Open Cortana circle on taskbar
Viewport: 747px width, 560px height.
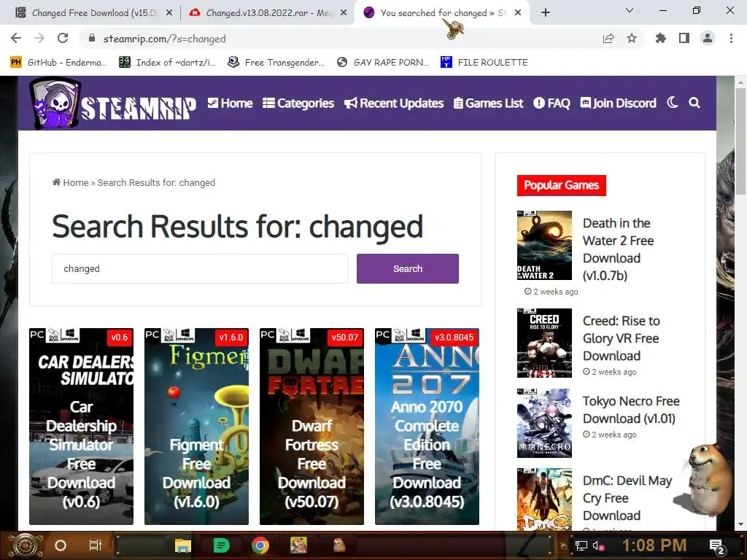click(61, 545)
